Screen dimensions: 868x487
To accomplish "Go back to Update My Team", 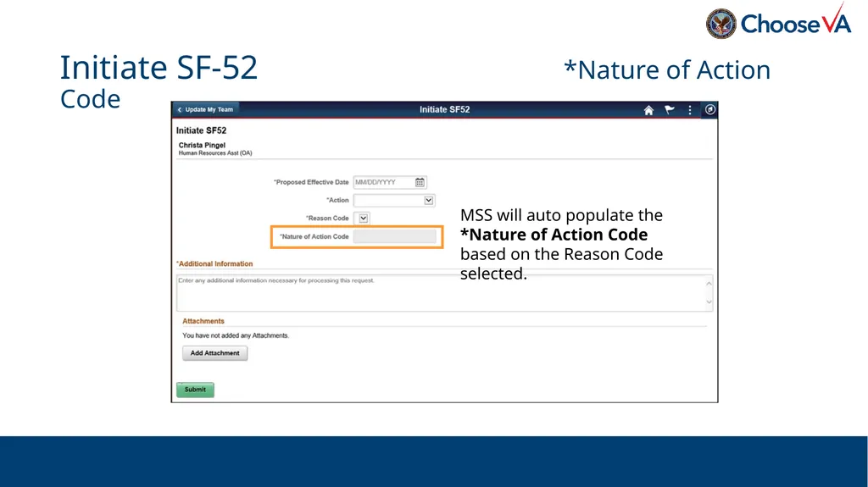I will coord(205,109).
